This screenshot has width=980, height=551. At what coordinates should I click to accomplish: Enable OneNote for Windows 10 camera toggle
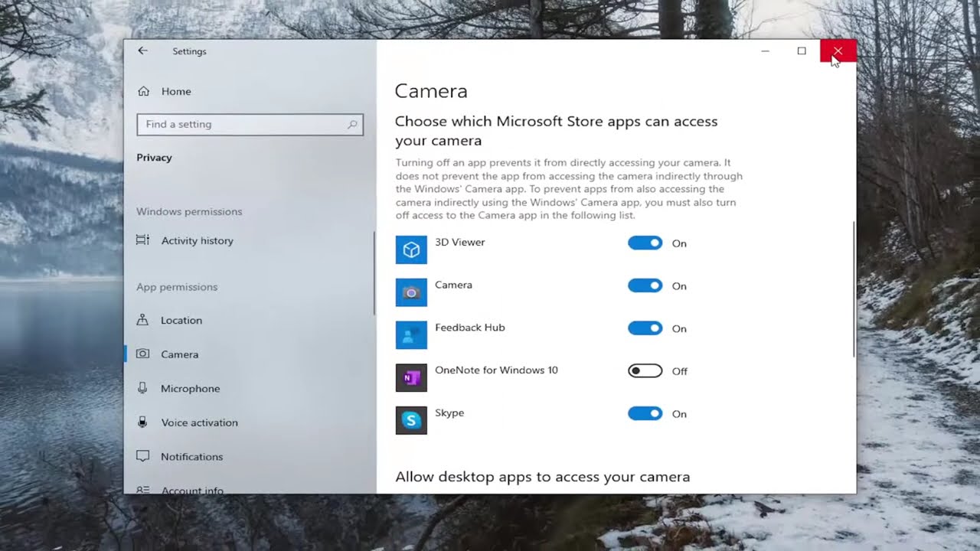click(645, 371)
